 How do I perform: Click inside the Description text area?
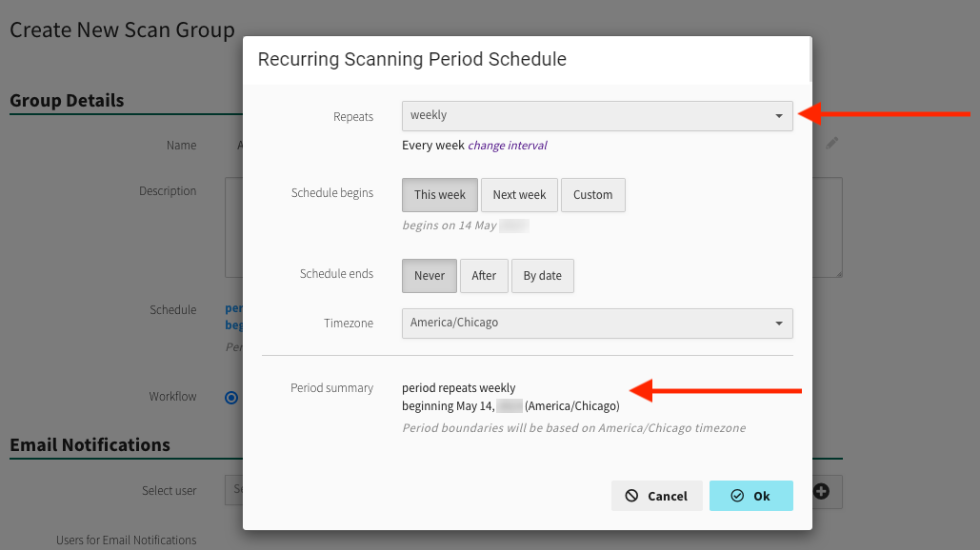click(233, 226)
